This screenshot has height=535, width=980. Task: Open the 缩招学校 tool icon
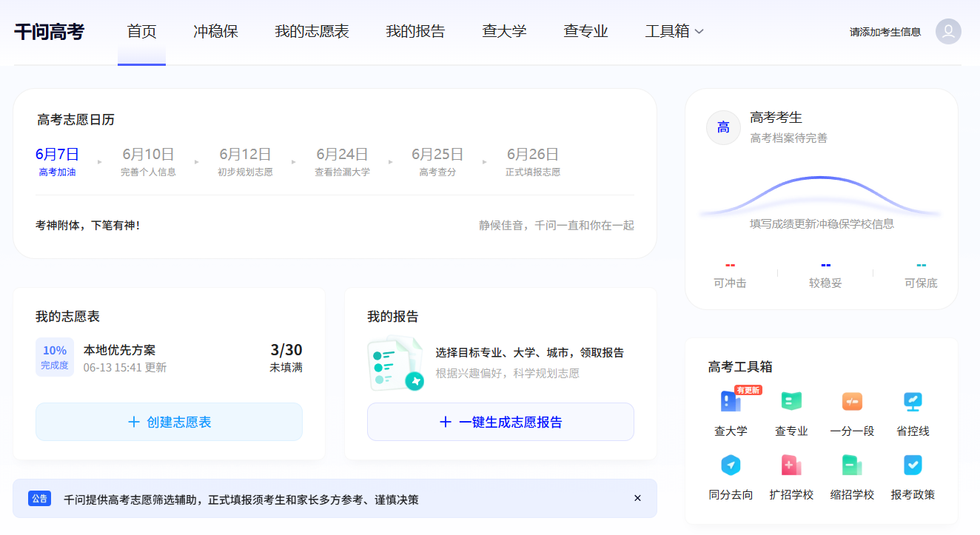[x=852, y=465]
